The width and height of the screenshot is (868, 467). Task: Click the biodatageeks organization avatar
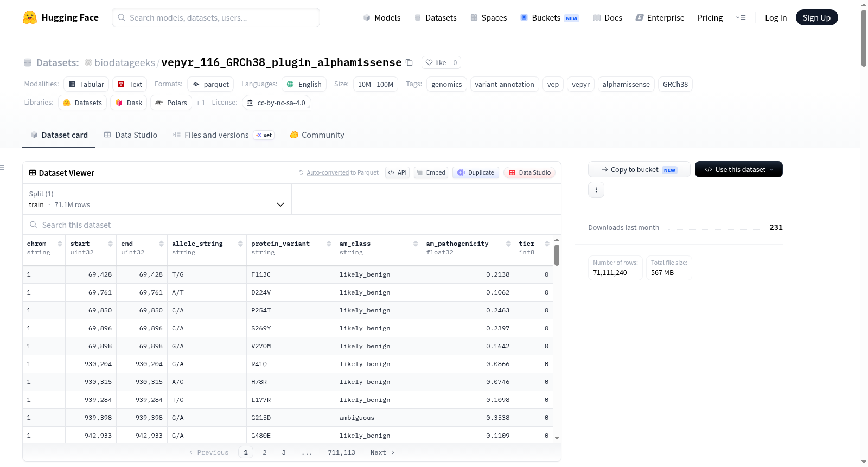88,62
